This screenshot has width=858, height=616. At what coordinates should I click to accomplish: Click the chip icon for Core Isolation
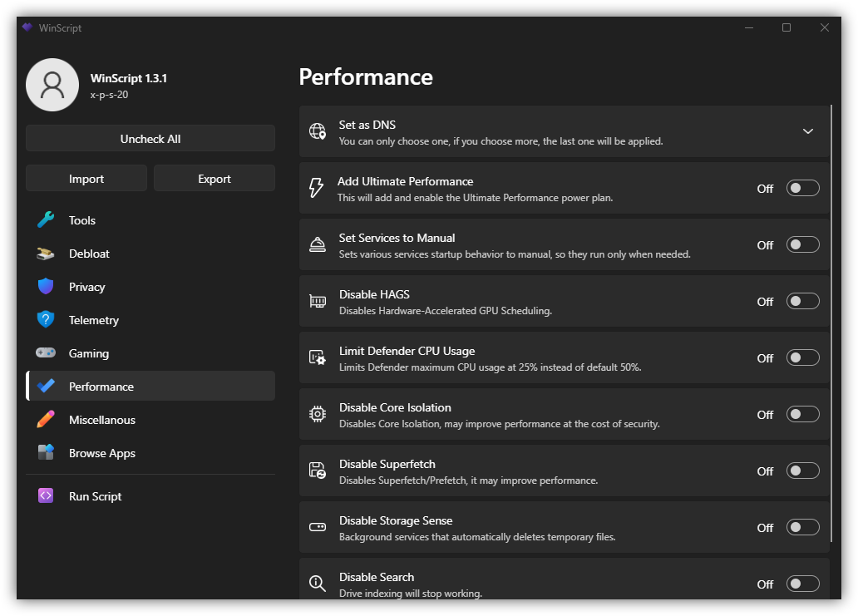[318, 414]
